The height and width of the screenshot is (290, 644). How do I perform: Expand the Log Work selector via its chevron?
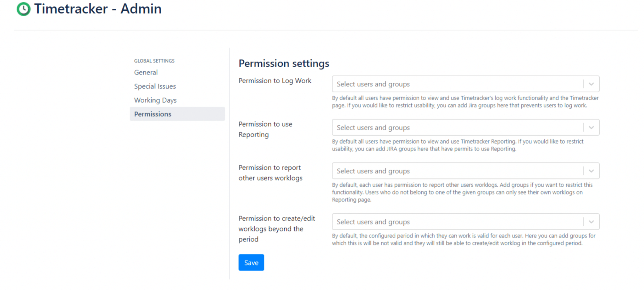pyautogui.click(x=591, y=84)
